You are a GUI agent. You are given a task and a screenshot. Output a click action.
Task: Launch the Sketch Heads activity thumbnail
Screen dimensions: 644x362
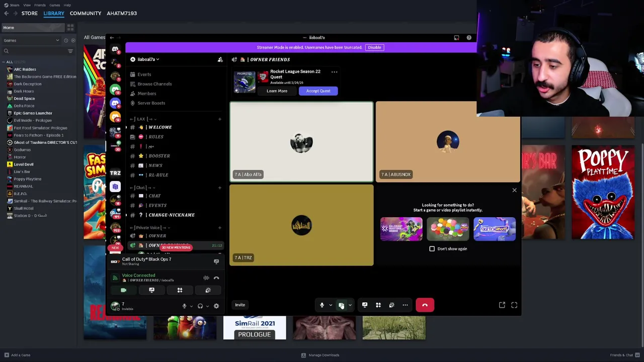pos(495,229)
